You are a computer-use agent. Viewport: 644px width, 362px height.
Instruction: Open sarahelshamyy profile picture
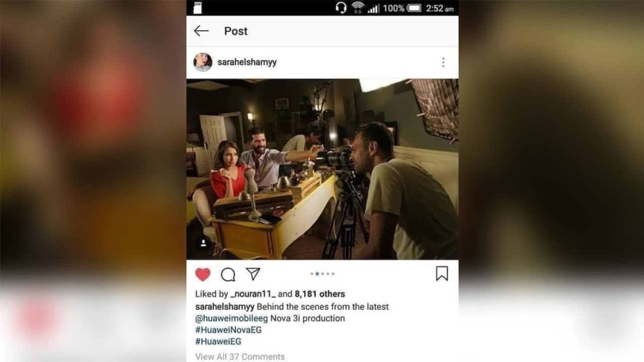203,62
